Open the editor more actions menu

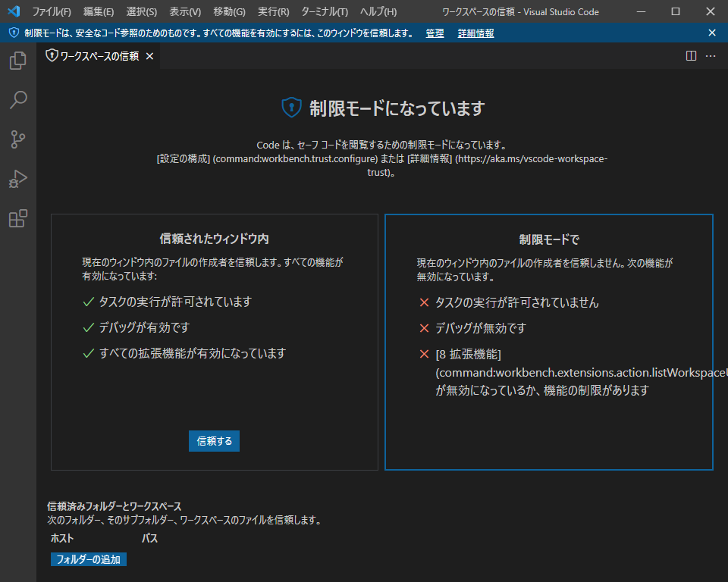point(711,56)
